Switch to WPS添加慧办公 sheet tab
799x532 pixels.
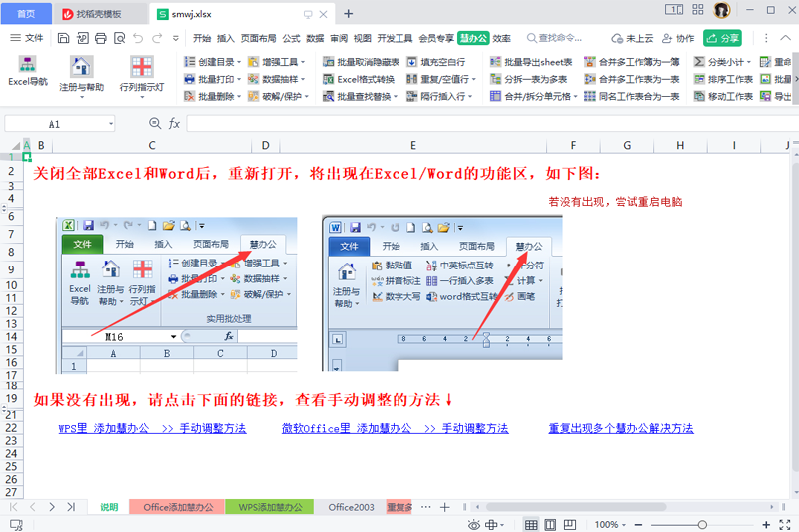(x=270, y=507)
